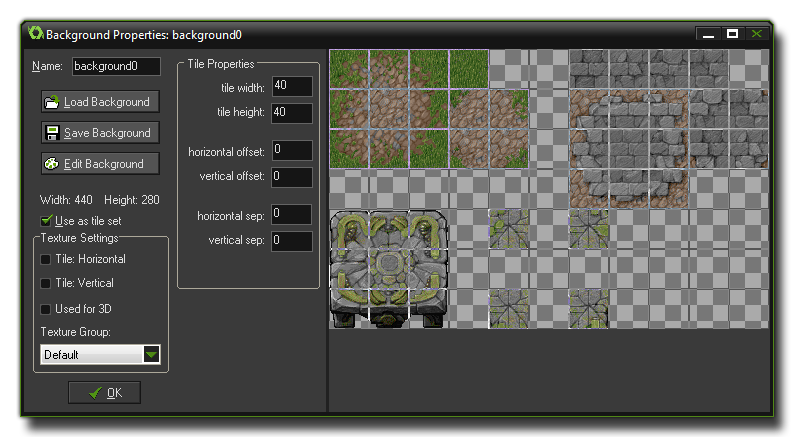The height and width of the screenshot is (437, 794).
Task: Click the vertical sep field
Action: 291,240
